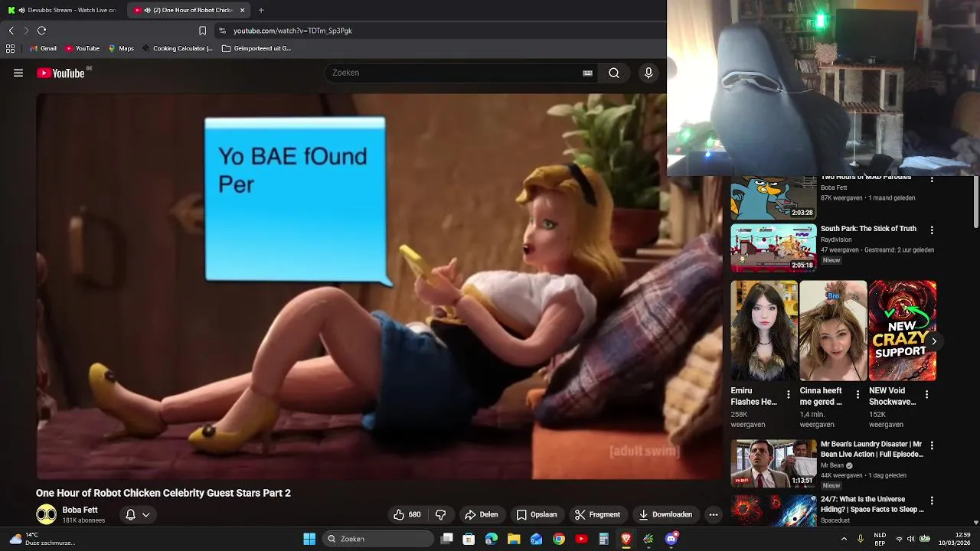Expand Geïmporteerd uit G... bookmark folder

pos(256,48)
